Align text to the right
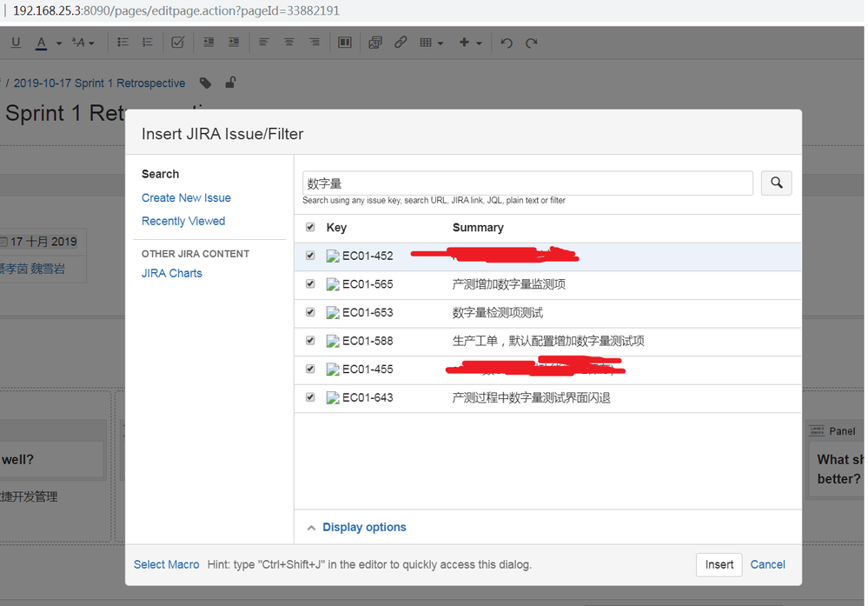 (315, 43)
